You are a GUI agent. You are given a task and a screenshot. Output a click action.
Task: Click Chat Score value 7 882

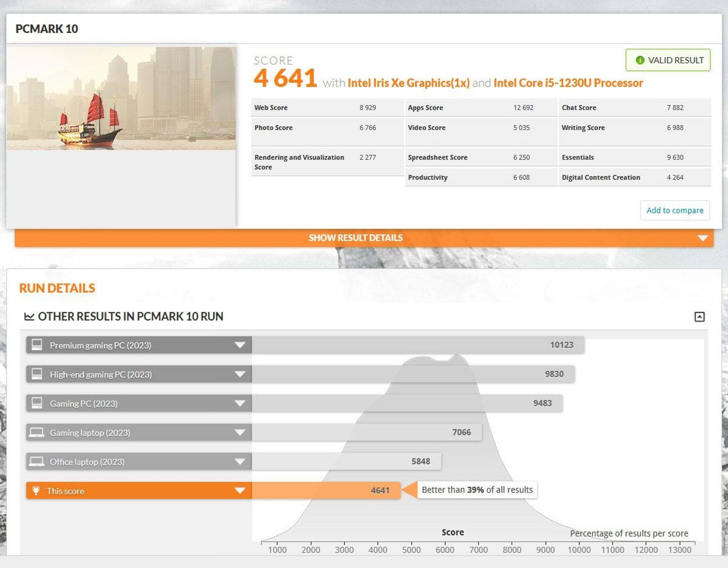(675, 108)
